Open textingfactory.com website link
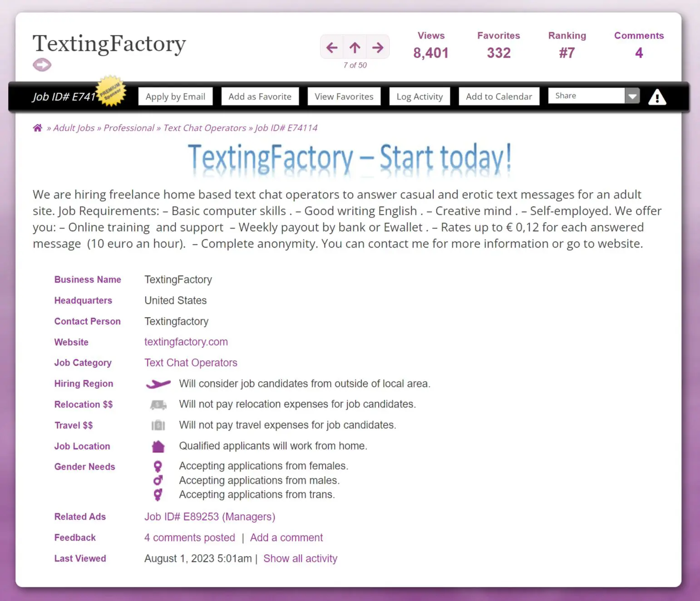Viewport: 700px width, 601px height. [x=186, y=342]
